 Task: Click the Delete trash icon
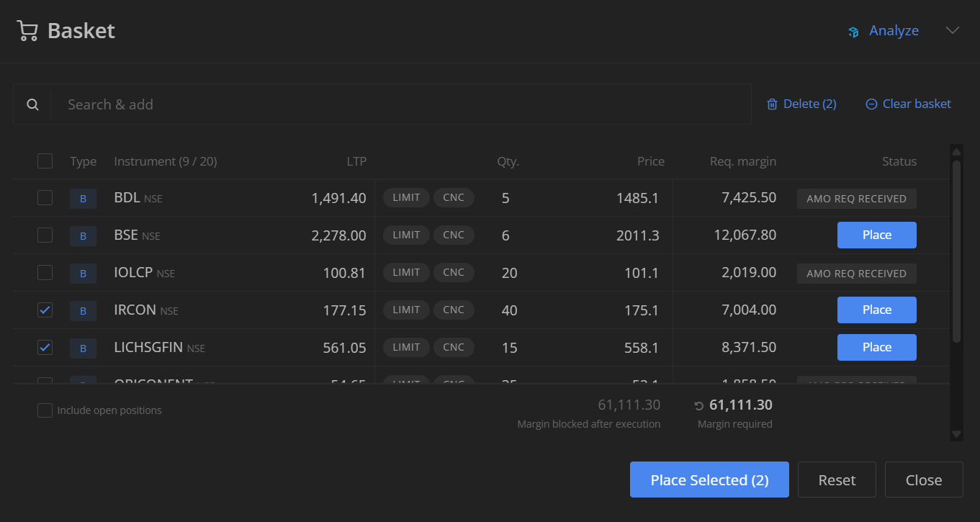(x=772, y=104)
